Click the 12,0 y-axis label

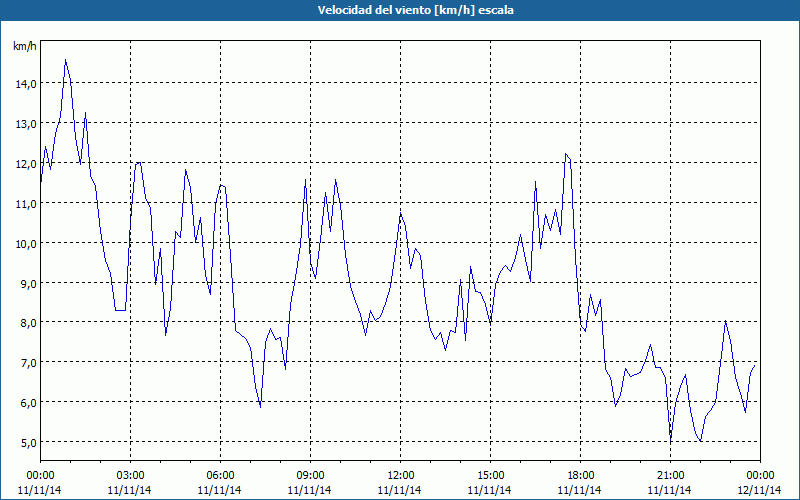[26, 163]
